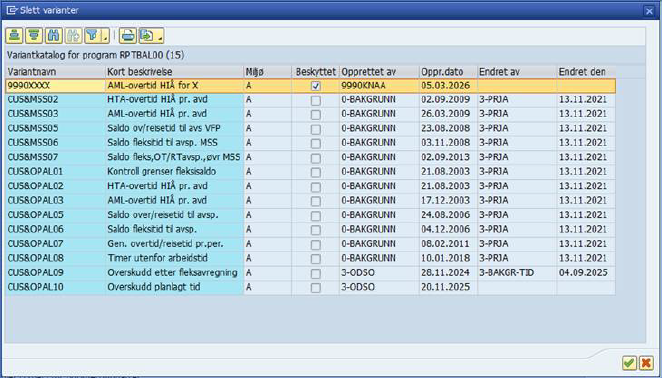Check Beskyttet box in CUS&OPAL02 row
662x378 pixels.
(315, 187)
